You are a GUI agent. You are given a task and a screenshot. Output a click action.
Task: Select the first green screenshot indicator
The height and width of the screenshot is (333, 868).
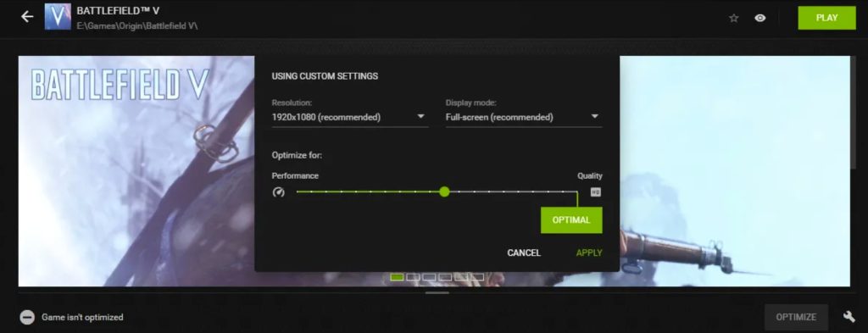click(x=397, y=276)
